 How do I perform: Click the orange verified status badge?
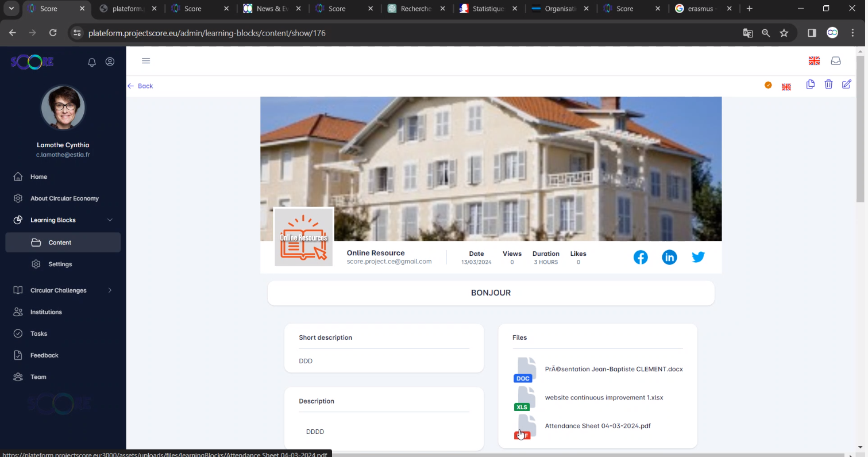pyautogui.click(x=768, y=85)
